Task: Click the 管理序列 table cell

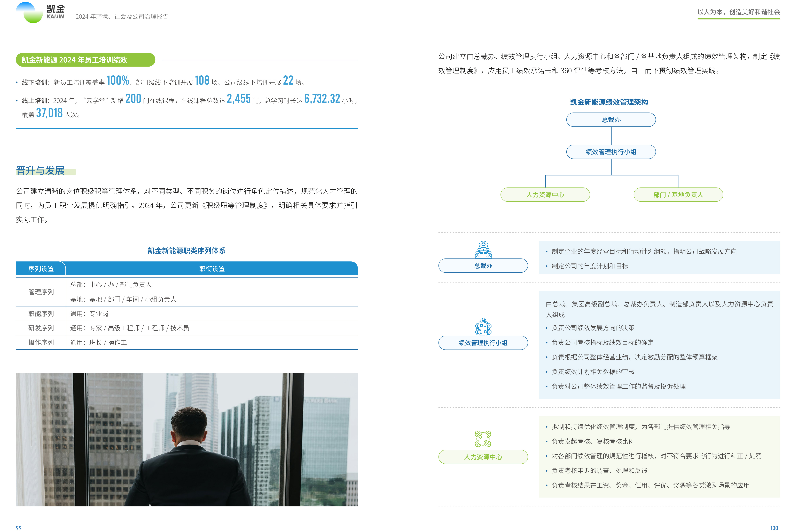Action: [x=41, y=292]
